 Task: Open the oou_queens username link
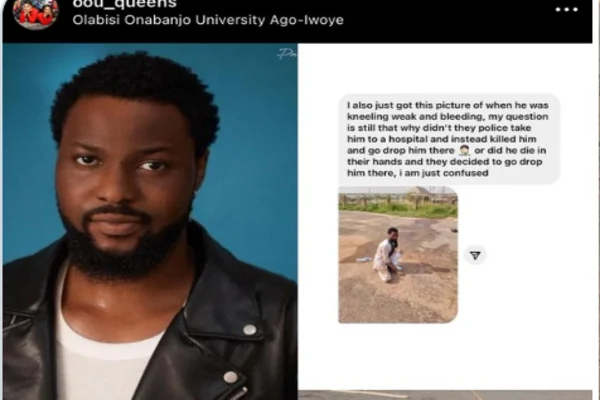124,4
